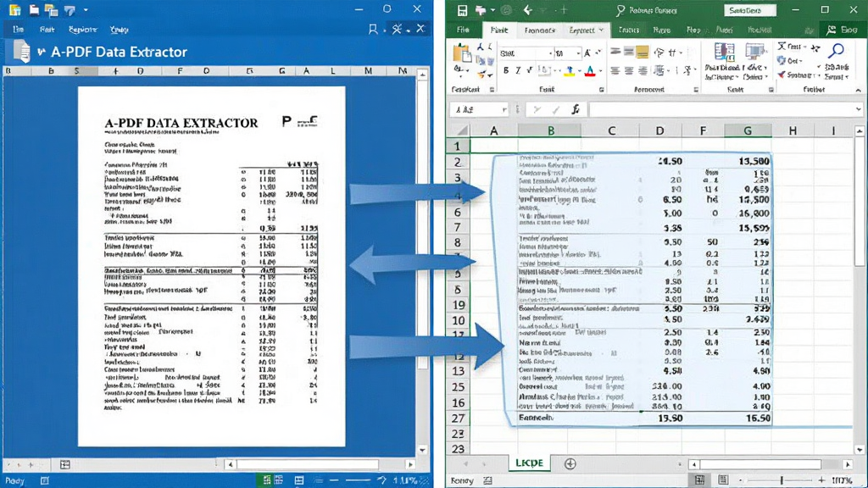868x488 pixels.
Task: Select column B header in Excel
Action: [x=550, y=130]
